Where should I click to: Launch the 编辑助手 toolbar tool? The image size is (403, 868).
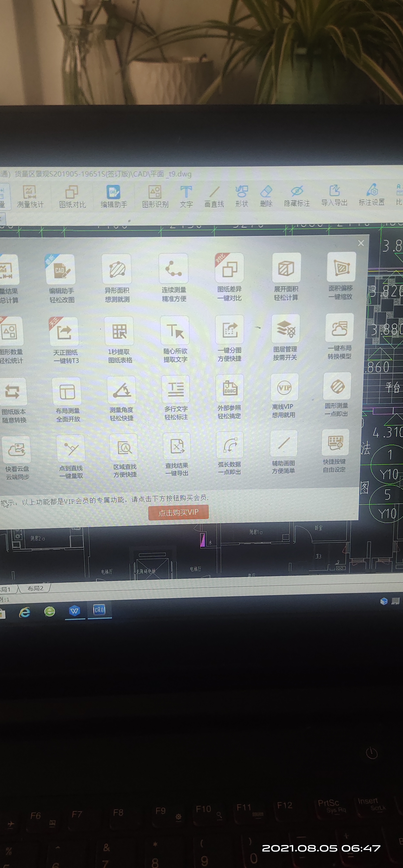tap(114, 196)
